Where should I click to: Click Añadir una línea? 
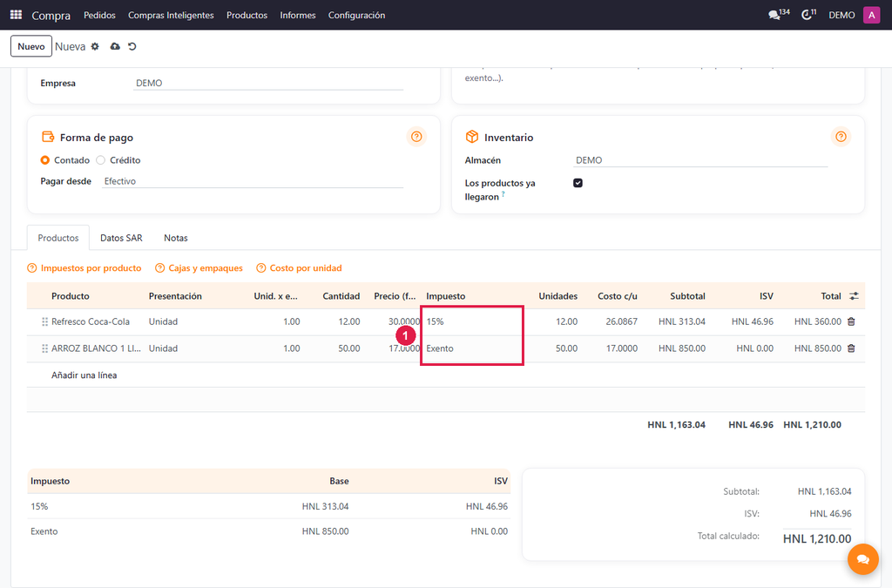point(84,375)
